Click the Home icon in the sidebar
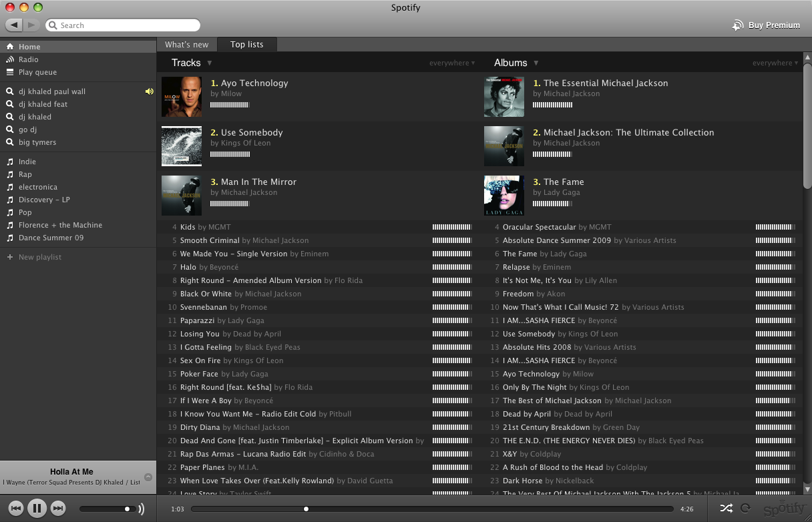Screen dimensions: 812x522 (x=10, y=47)
